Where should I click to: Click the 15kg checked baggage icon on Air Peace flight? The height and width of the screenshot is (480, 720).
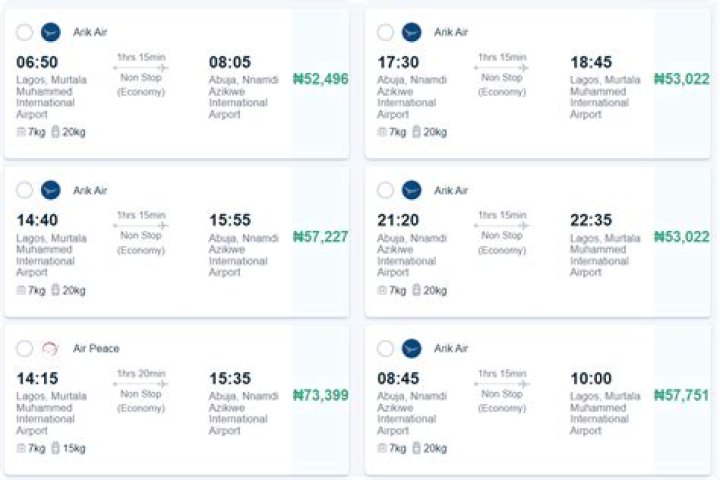coord(56,447)
